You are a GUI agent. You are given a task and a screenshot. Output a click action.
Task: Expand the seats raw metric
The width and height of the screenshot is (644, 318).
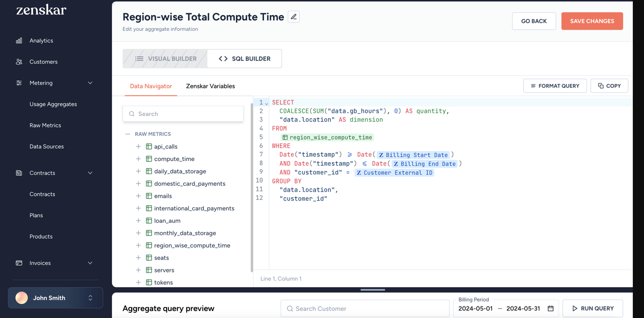(x=138, y=257)
